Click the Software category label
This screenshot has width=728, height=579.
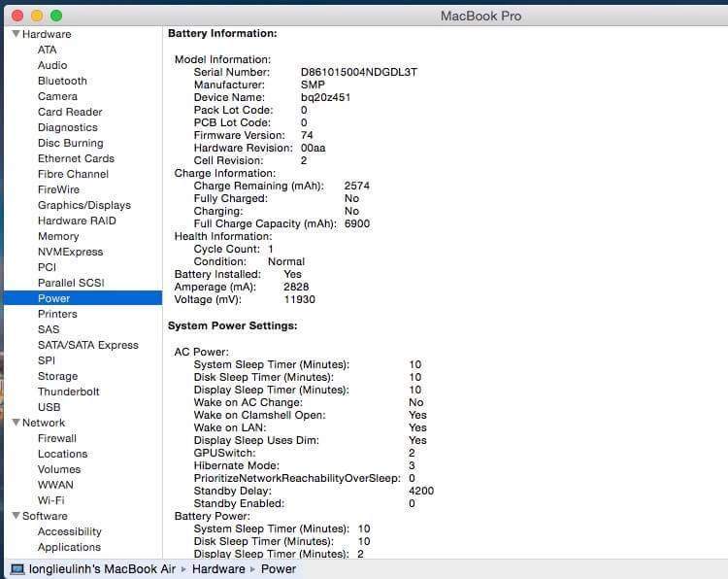pyautogui.click(x=45, y=516)
